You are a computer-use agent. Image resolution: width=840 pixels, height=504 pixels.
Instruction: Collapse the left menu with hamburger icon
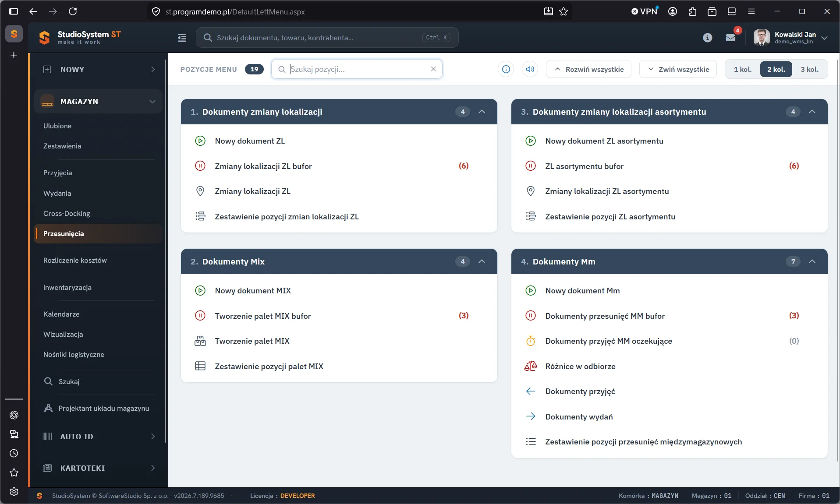(x=181, y=38)
